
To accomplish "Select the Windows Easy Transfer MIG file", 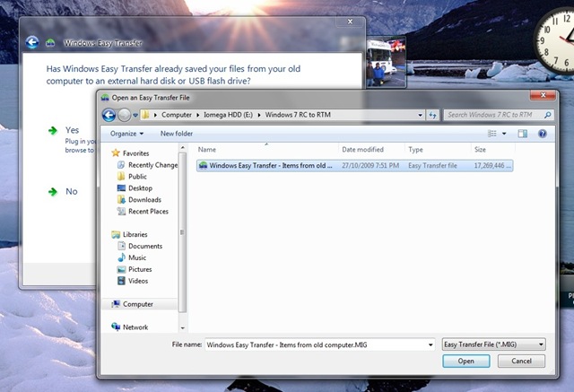I will pos(354,165).
